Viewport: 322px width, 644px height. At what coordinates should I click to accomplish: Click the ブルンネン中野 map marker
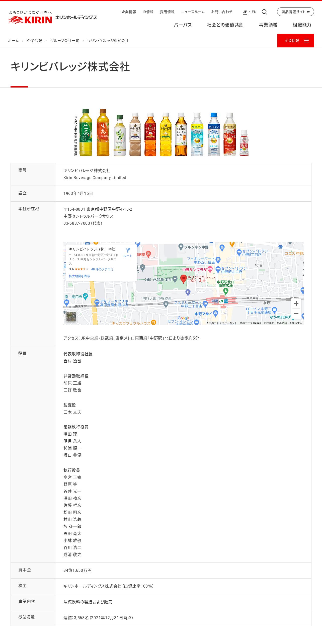pos(181,247)
